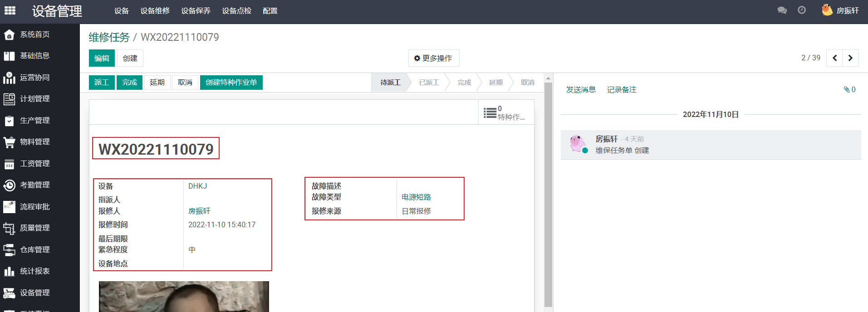The height and width of the screenshot is (312, 868).
Task: Click 创建特种作业单 button
Action: pyautogui.click(x=231, y=83)
